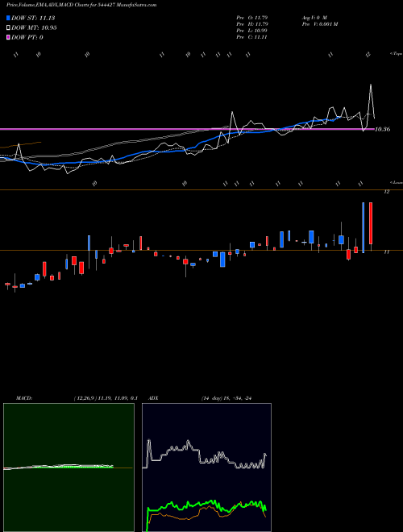Click the 'ADX' panel heading
The width and height of the screenshot is (403, 532).
(x=153, y=398)
